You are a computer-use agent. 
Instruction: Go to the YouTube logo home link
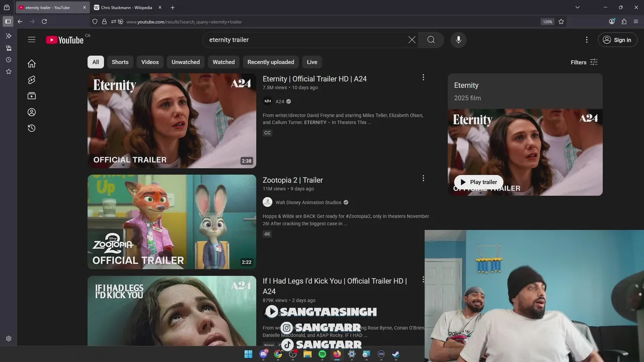[x=64, y=40]
